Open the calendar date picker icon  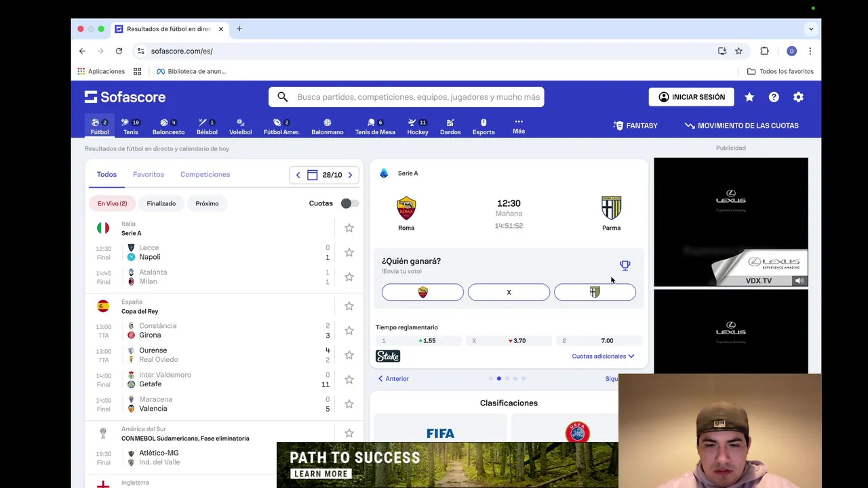pyautogui.click(x=312, y=175)
